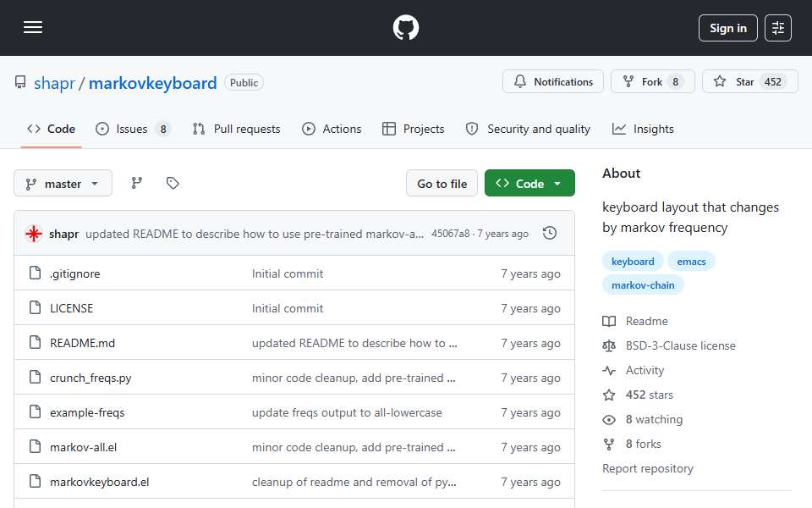The width and height of the screenshot is (812, 508).
Task: Open the crunch_freqs.py file
Action: pos(91,378)
